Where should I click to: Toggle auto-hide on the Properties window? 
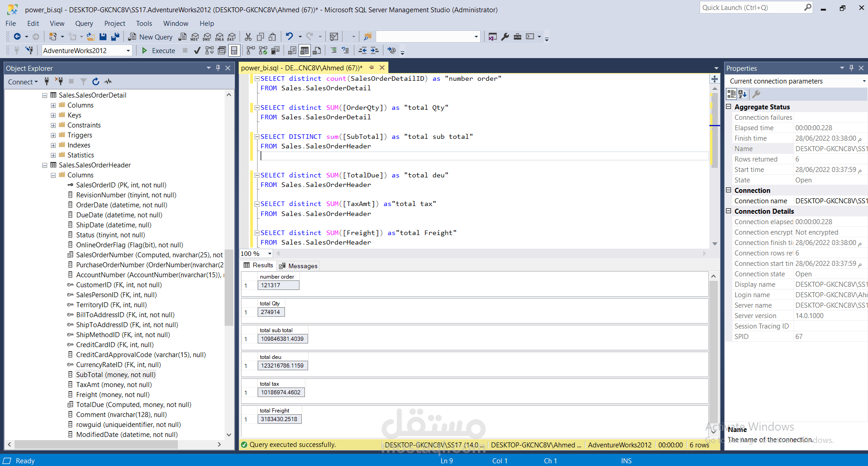pyautogui.click(x=851, y=68)
